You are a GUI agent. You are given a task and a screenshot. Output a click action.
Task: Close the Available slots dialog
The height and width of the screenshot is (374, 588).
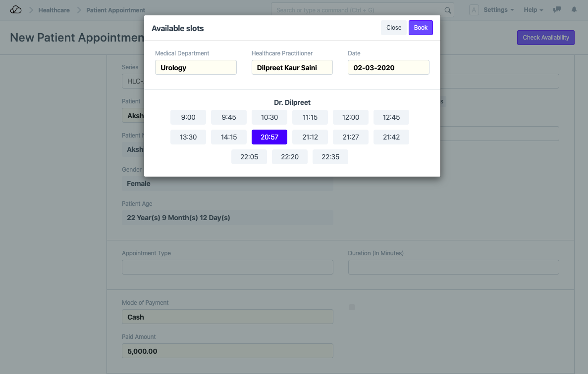pyautogui.click(x=394, y=28)
